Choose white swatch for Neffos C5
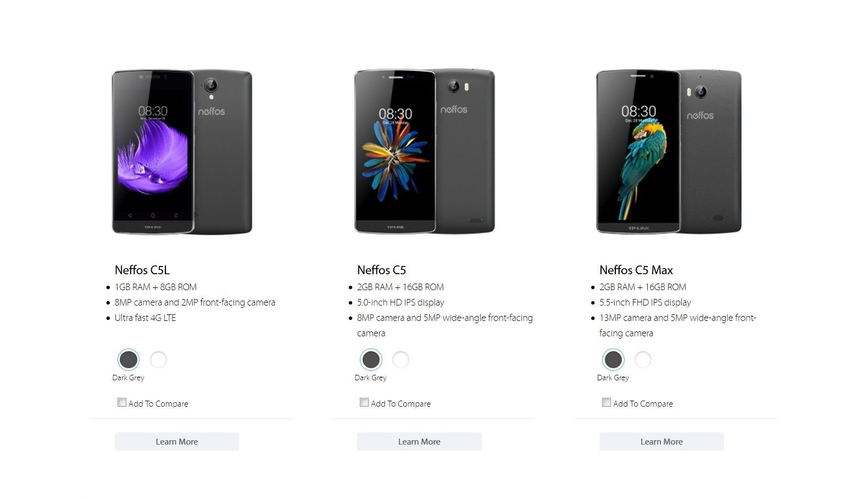This screenshot has width=868, height=499. pos(400,360)
